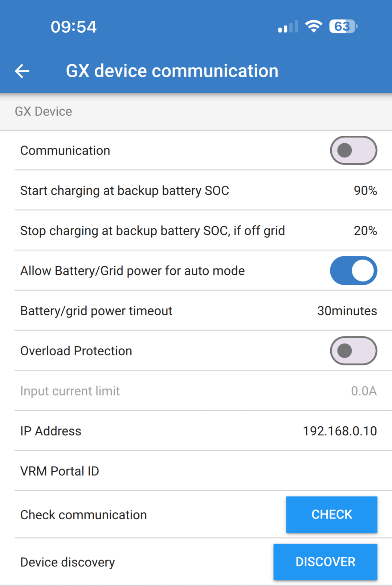Tap the Device discovery label

pos(68,562)
